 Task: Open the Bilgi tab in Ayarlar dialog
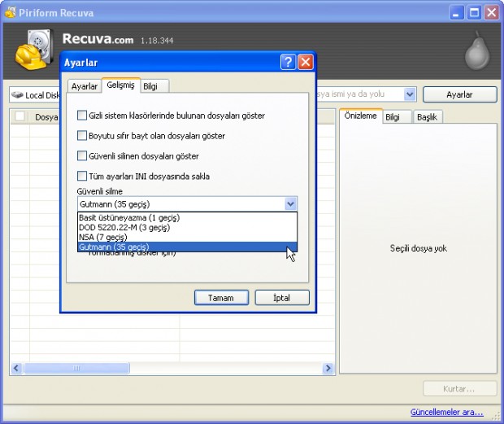[154, 86]
